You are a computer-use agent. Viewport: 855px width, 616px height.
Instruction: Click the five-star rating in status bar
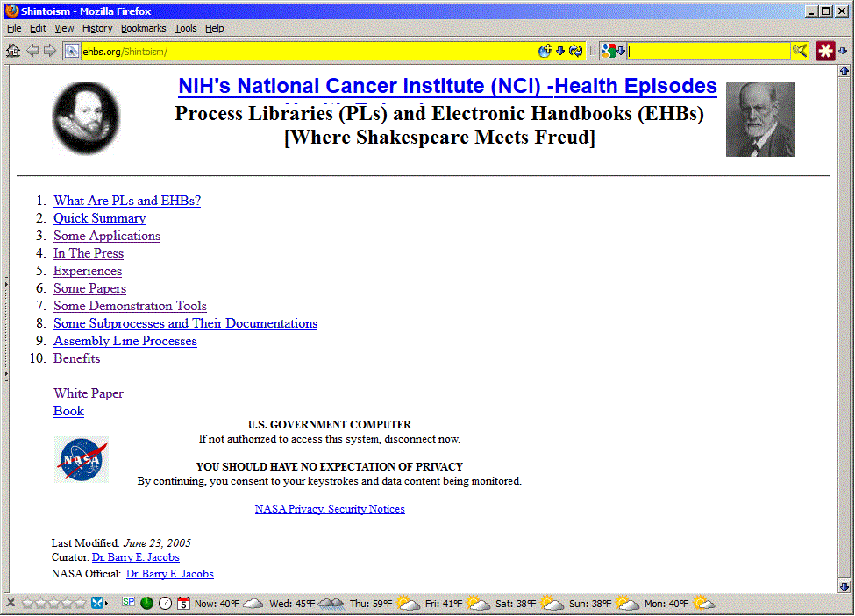tap(54, 604)
